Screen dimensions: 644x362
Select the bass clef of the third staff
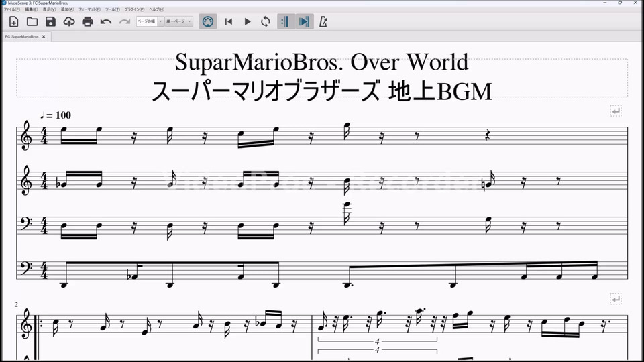pos(26,223)
